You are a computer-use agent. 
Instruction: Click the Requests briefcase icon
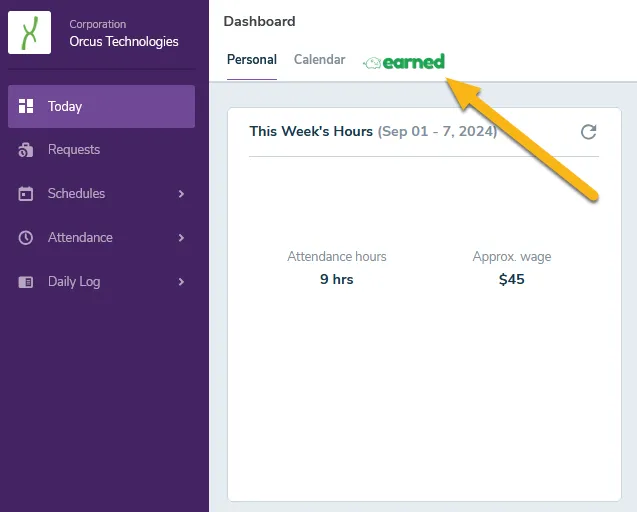click(26, 150)
